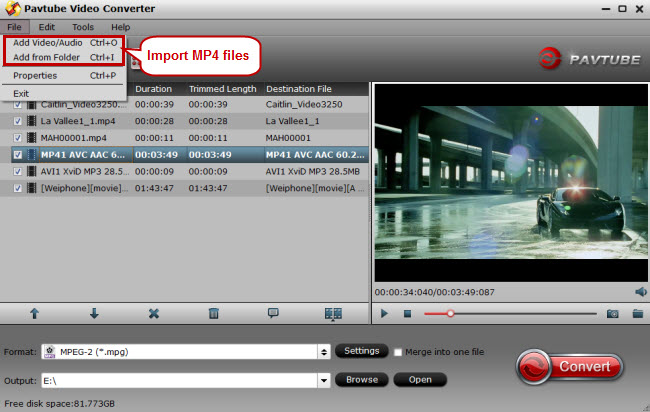
Task: Click the Free disk space status text
Action: pyautogui.click(x=59, y=403)
